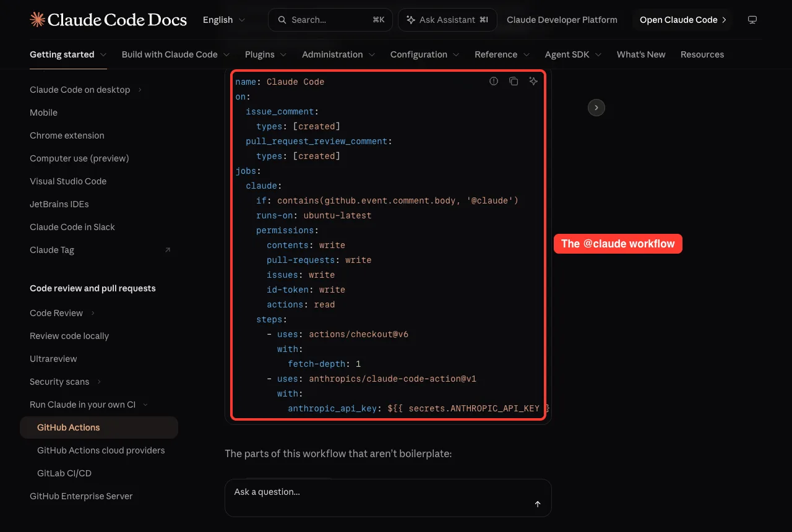The height and width of the screenshot is (532, 792).
Task: Click the Ask AI sparkle icon on code block
Action: [x=533, y=81]
